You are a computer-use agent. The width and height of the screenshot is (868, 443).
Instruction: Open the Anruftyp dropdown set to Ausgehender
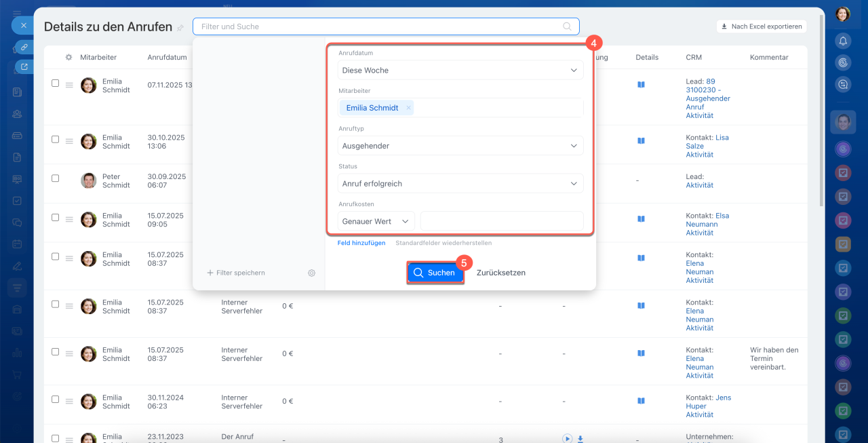pyautogui.click(x=460, y=146)
